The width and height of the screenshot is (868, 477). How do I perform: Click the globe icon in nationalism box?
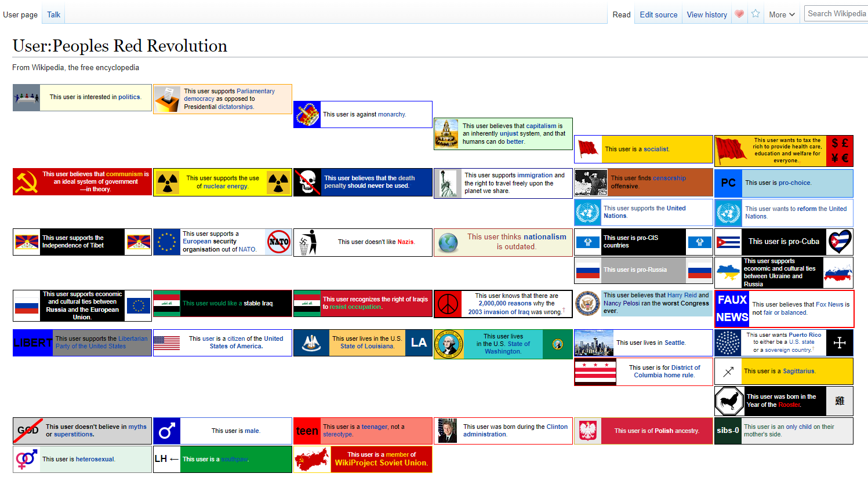[x=448, y=242]
